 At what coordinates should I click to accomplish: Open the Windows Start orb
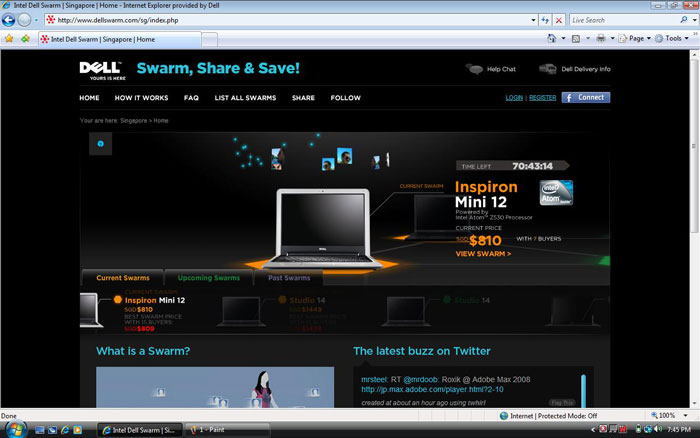(16, 430)
